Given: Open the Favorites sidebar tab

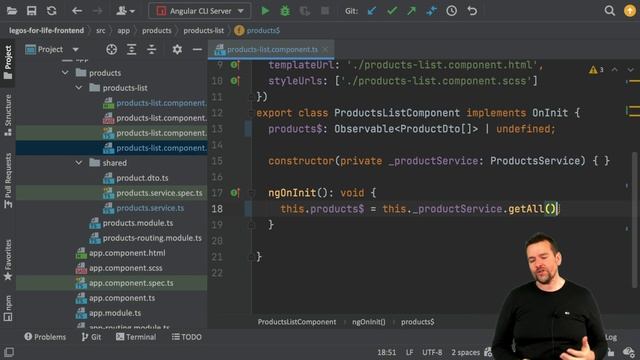Looking at the screenshot, I should tap(8, 260).
